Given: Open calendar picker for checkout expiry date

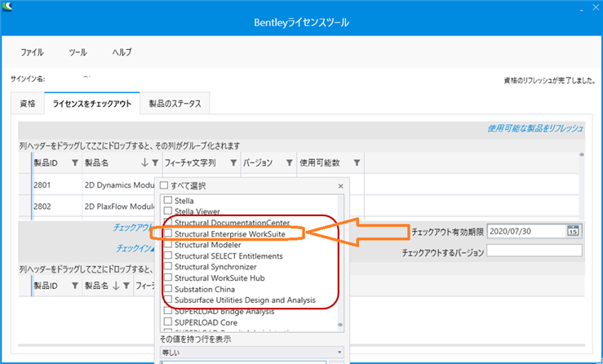Looking at the screenshot, I should [x=573, y=231].
